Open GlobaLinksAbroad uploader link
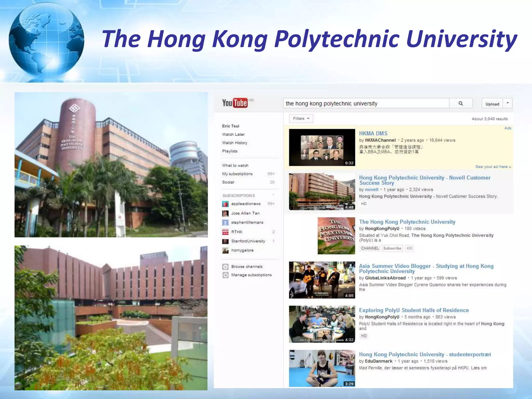The height and width of the screenshot is (399, 532). click(x=385, y=278)
